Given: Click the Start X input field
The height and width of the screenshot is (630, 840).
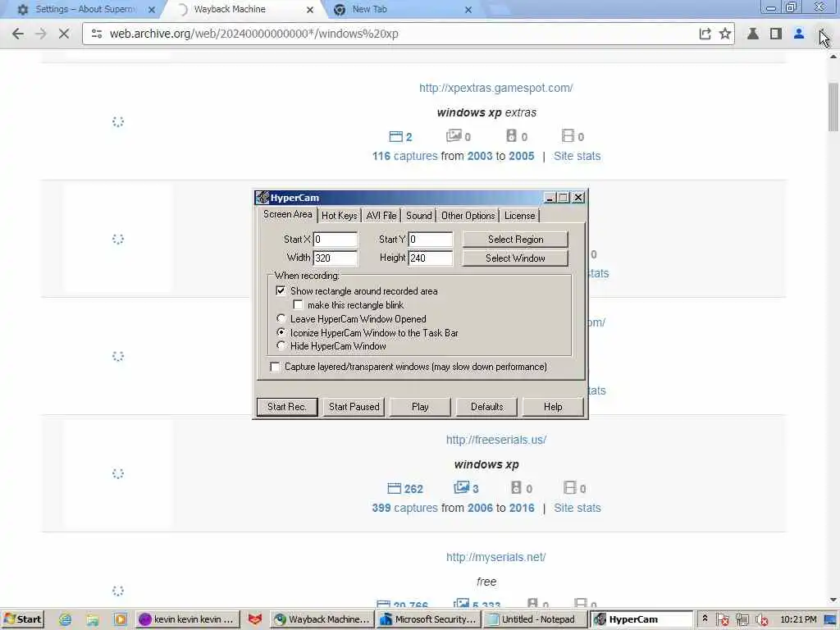Looking at the screenshot, I should tap(335, 240).
